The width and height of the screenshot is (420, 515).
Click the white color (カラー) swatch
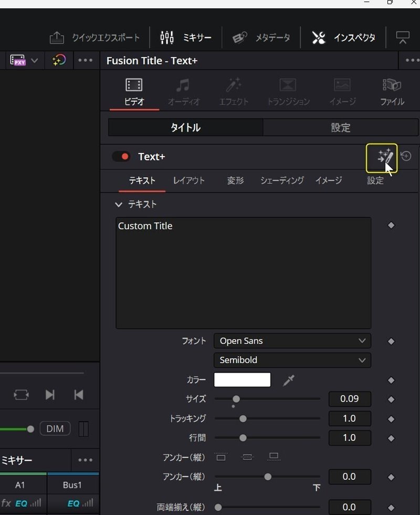coord(243,379)
